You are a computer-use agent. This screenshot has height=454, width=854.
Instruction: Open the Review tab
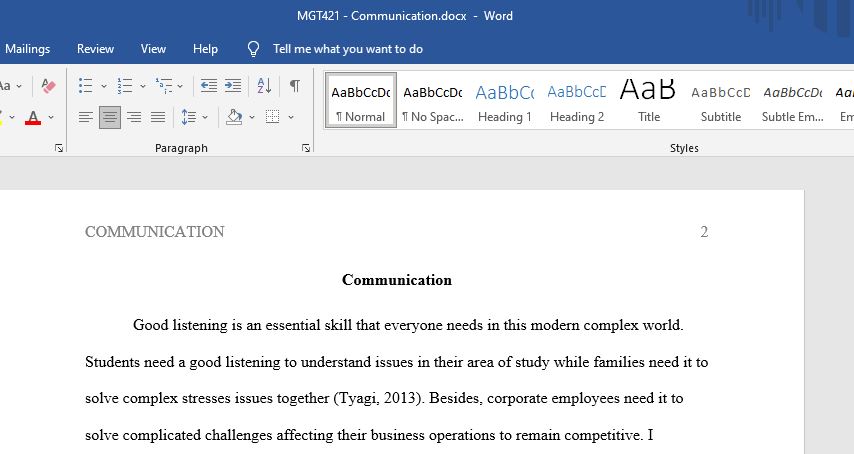pos(95,49)
